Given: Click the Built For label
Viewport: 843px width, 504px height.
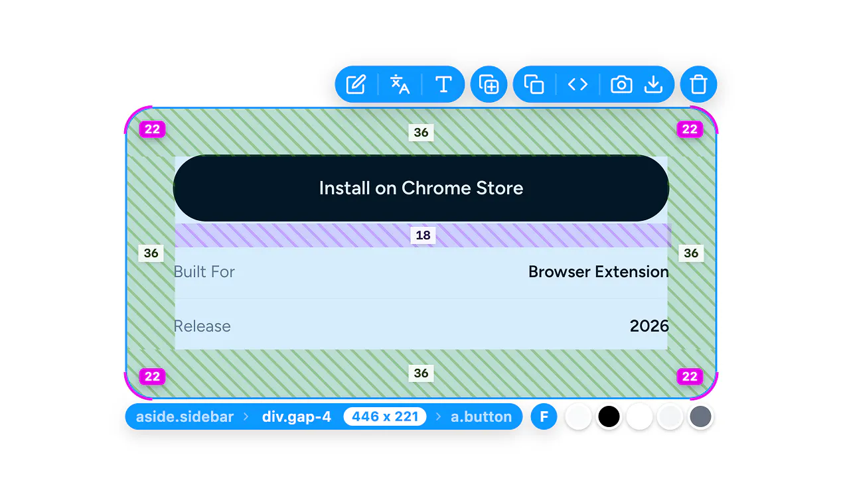Looking at the screenshot, I should tap(204, 272).
